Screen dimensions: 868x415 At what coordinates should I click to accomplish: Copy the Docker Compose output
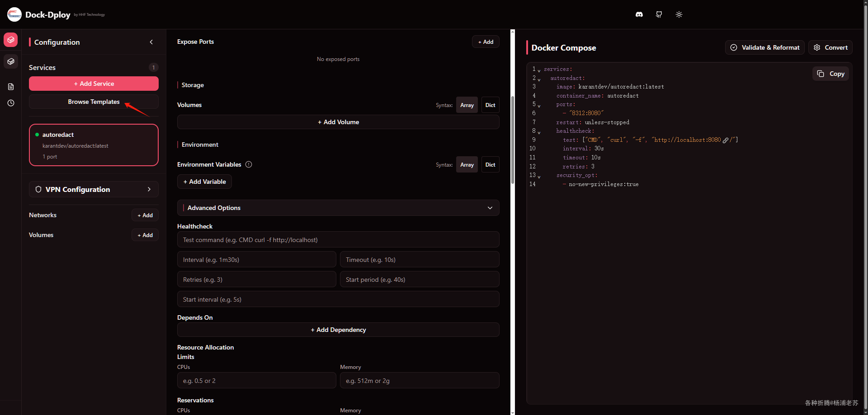click(x=830, y=74)
